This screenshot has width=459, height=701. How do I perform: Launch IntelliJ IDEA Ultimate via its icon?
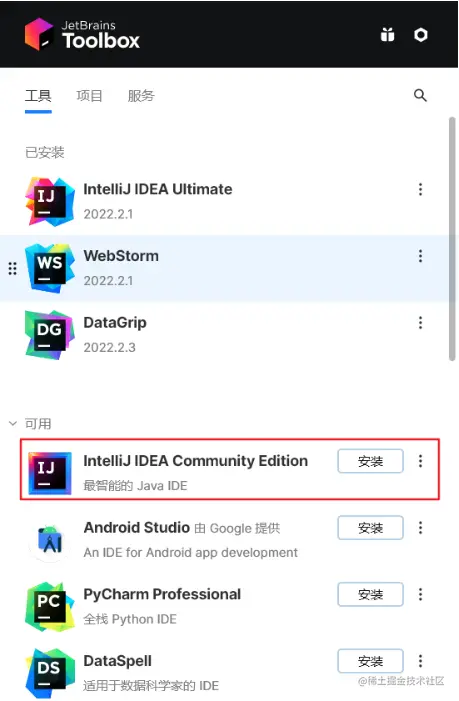coord(50,202)
